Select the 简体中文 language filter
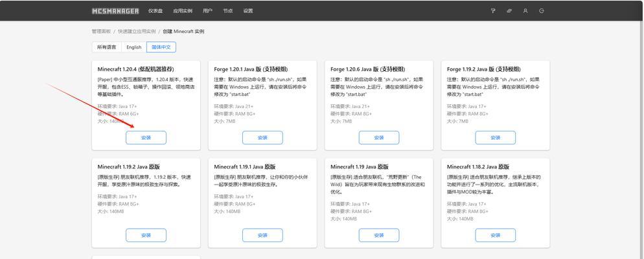Viewport: 644px width, 259px height. 161,47
